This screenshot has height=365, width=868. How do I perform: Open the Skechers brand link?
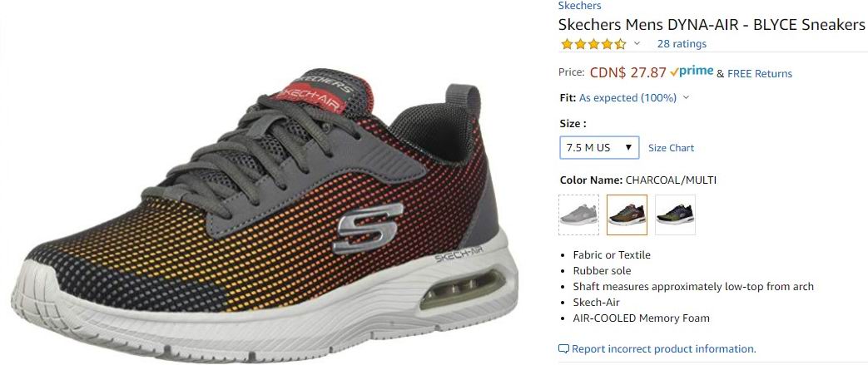point(579,6)
